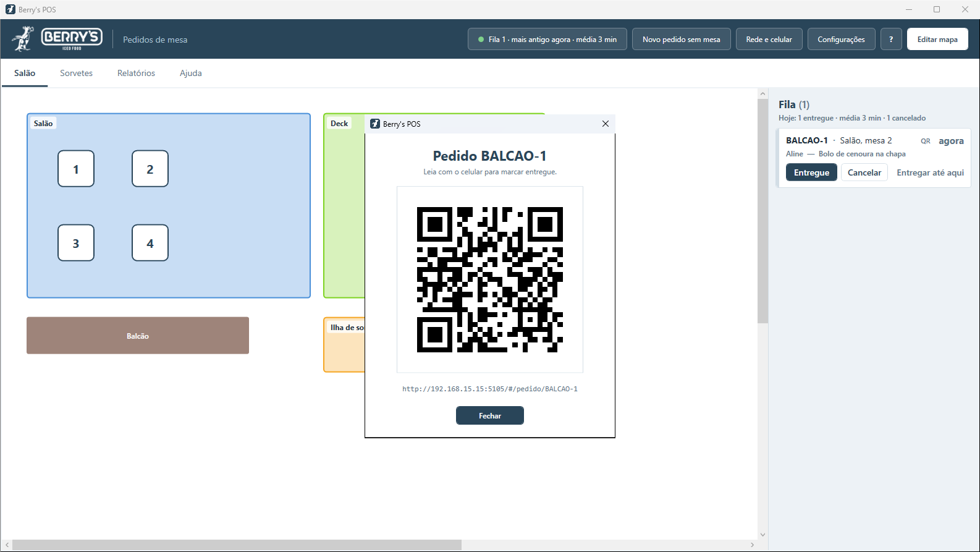This screenshot has width=980, height=552.
Task: Click Editar mapa button
Action: tap(937, 39)
